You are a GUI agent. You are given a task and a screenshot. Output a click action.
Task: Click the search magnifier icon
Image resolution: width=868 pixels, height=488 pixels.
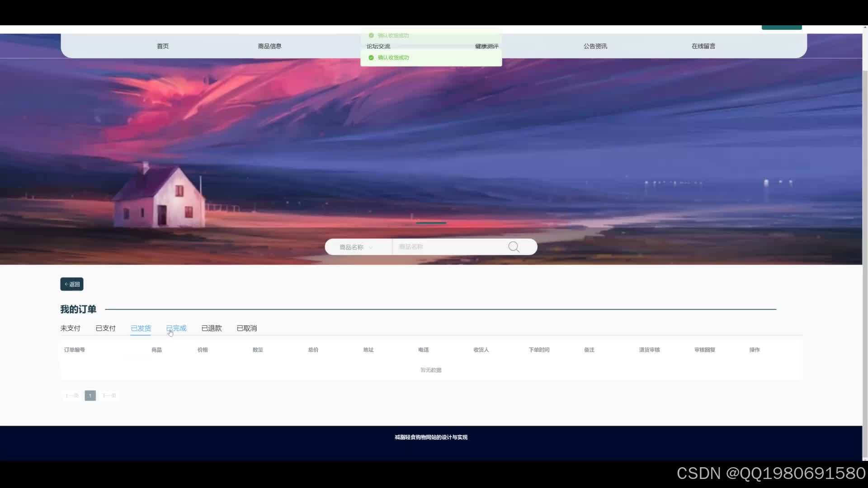click(x=514, y=247)
